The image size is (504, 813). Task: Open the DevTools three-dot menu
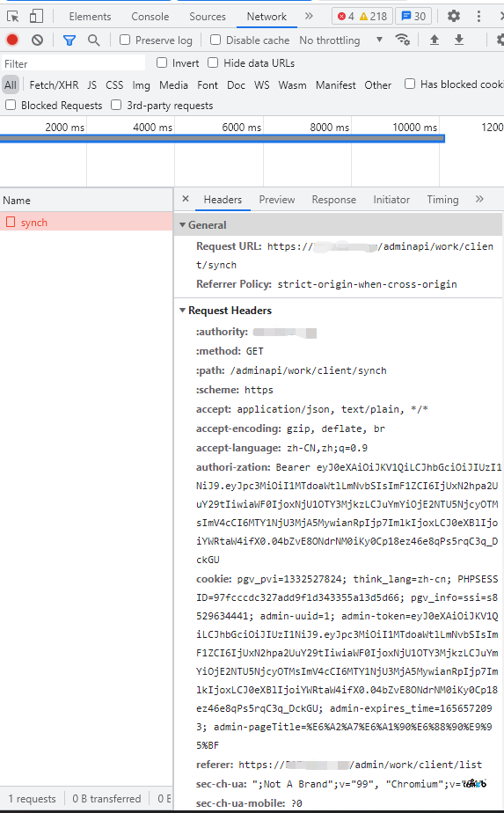[478, 16]
